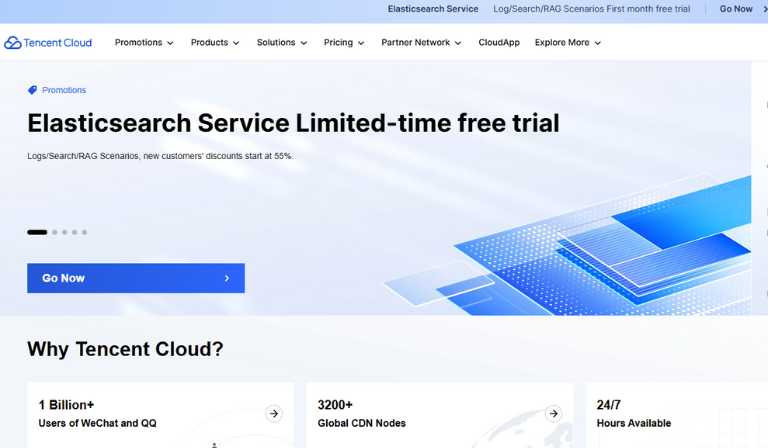Switch to the second carousel slide dot
768x448 pixels.
(55, 233)
